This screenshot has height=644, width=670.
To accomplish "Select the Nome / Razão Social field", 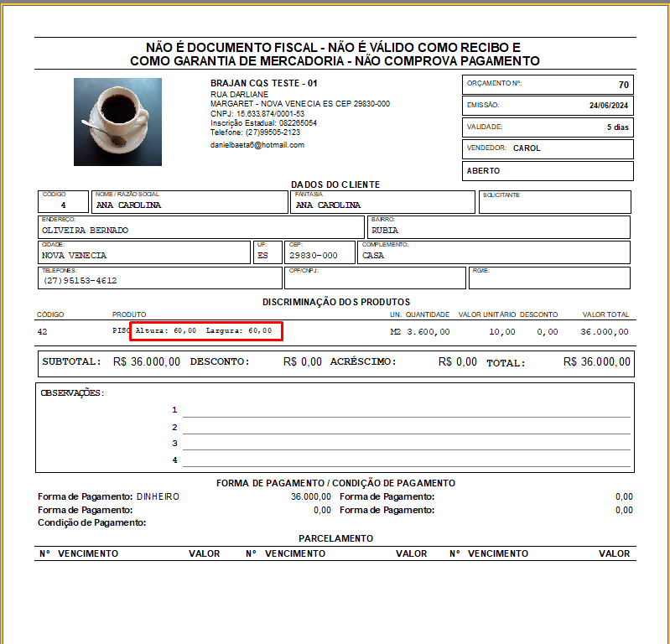I will 189,202.
